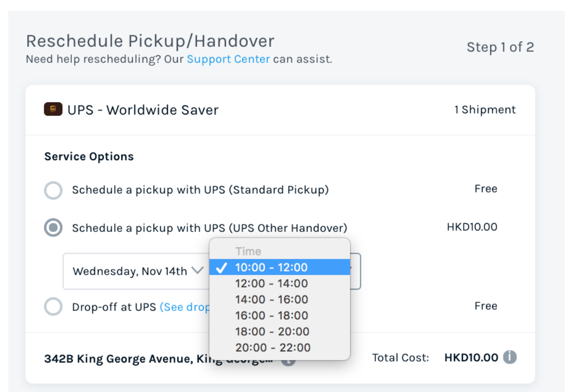Click the UPS - Worldwide Saver title
Viewport: 583px width, 392px height.
point(143,110)
